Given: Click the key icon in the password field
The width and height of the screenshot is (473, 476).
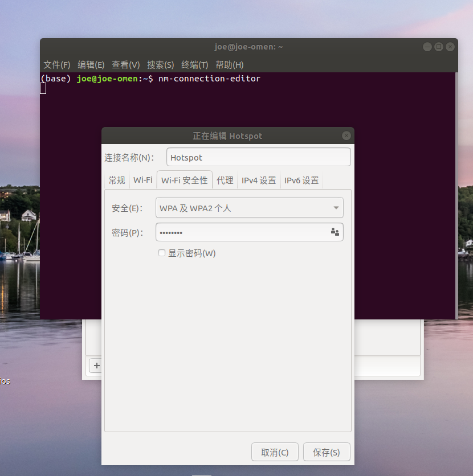Looking at the screenshot, I should (x=335, y=232).
